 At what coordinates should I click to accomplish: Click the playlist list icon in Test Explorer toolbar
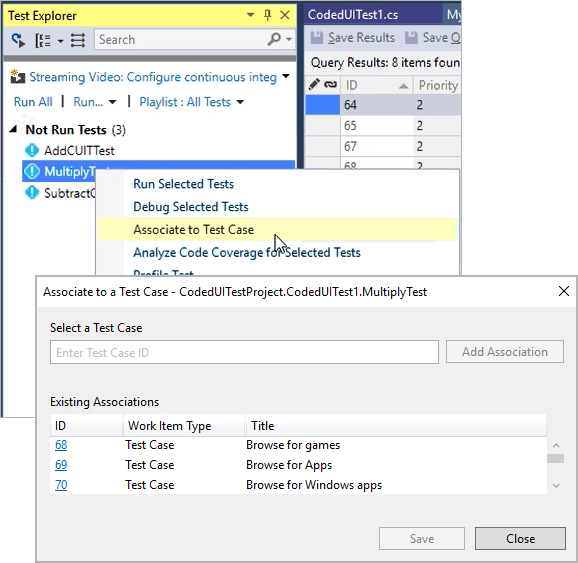(78, 40)
